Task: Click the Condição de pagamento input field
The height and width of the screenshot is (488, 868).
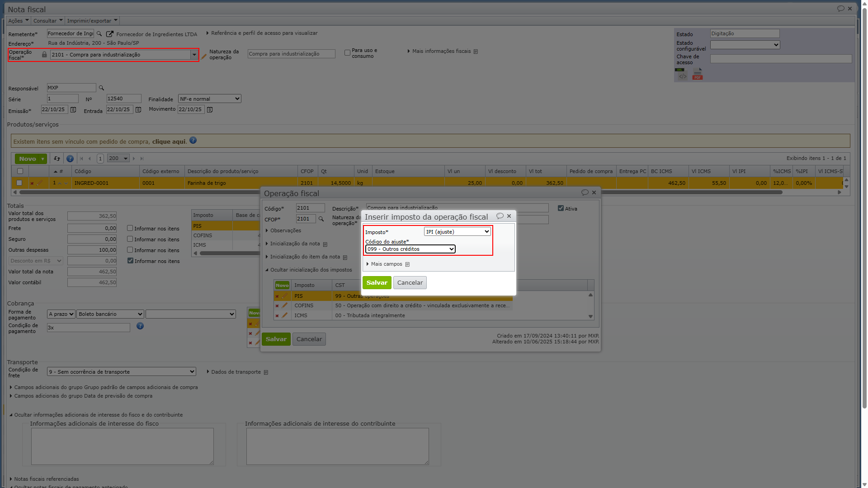Action: [x=89, y=328]
